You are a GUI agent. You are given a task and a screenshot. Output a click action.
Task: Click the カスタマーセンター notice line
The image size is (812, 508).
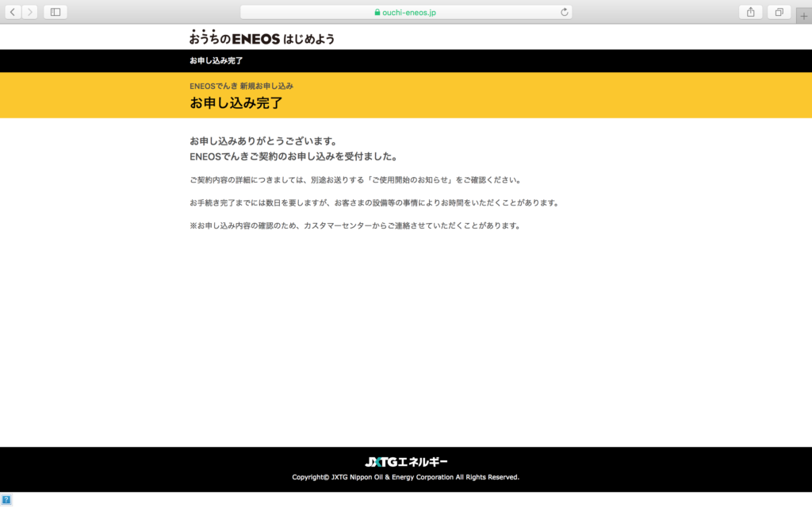(356, 225)
